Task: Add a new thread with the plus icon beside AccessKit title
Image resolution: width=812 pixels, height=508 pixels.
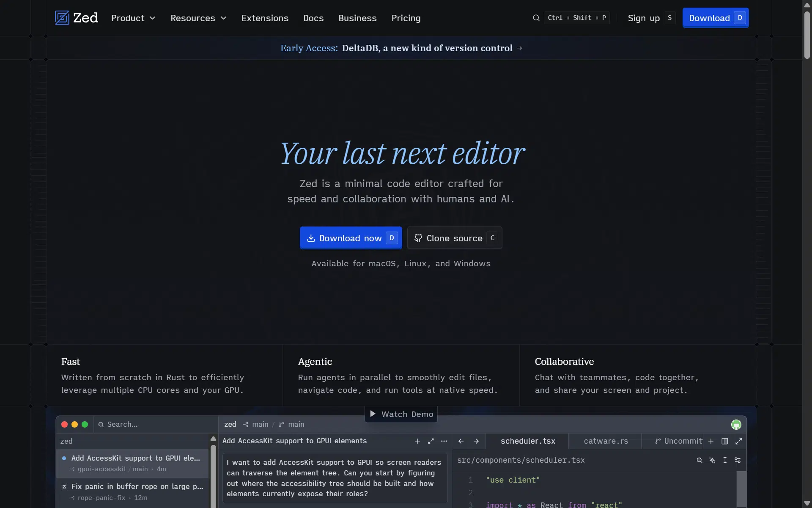Action: tap(417, 441)
